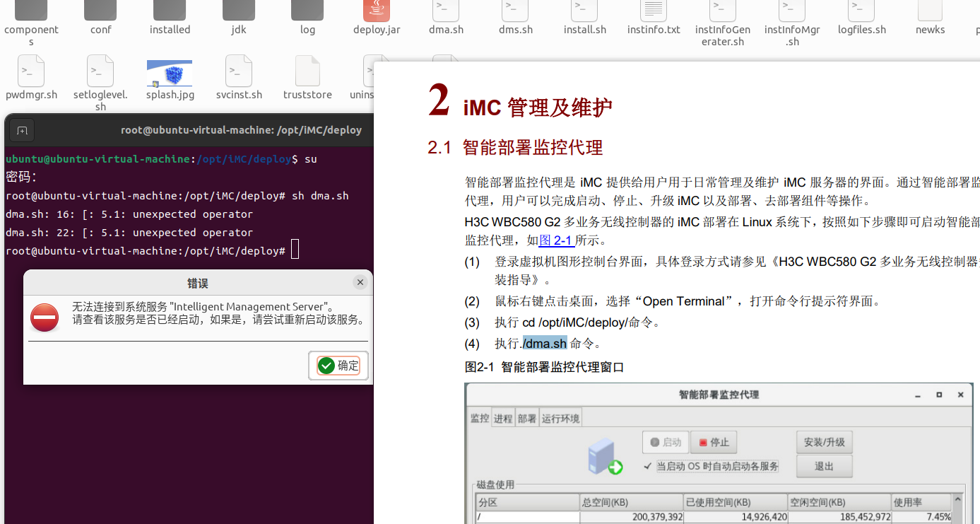Click the 监控 tab in the figure
Screen dimensions: 980x524
[480, 418]
